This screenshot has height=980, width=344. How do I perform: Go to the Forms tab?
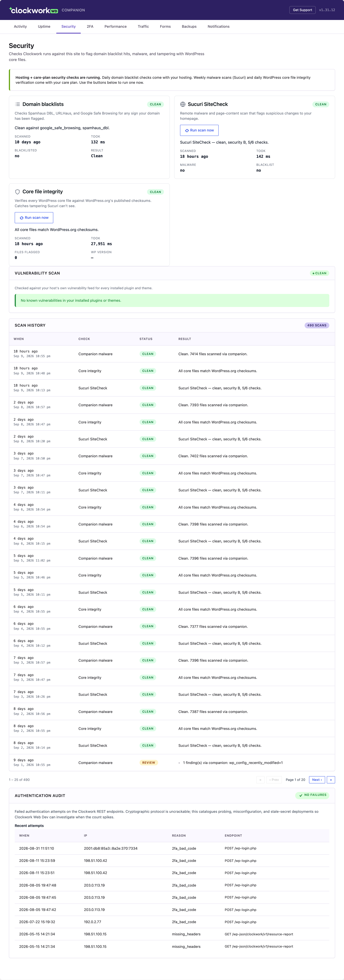[165, 27]
